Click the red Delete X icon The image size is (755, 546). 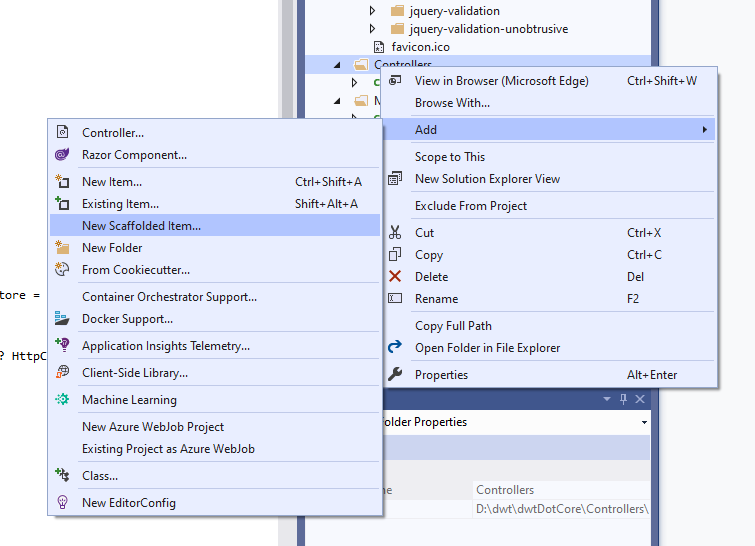395,277
